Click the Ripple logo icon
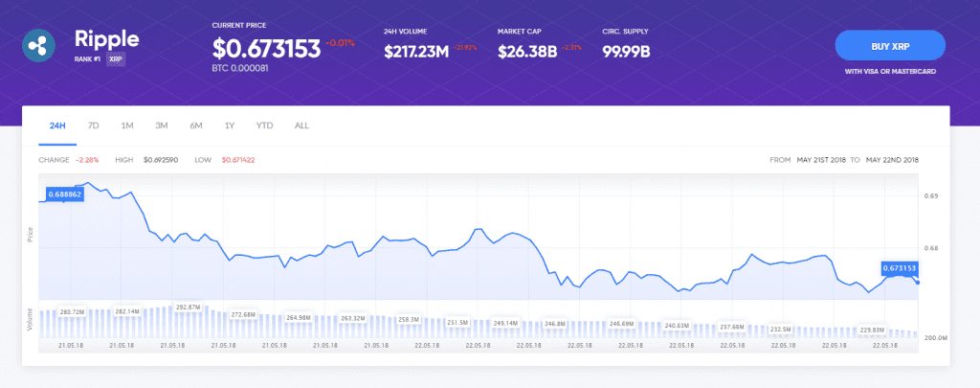Screen dimensions: 980x388 pos(39,45)
